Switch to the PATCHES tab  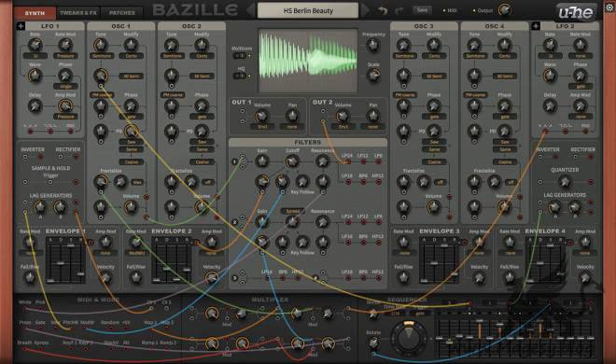point(121,13)
